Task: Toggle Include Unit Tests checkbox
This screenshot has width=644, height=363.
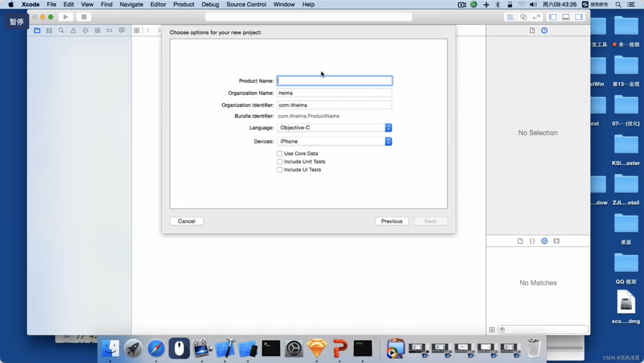Action: (279, 162)
